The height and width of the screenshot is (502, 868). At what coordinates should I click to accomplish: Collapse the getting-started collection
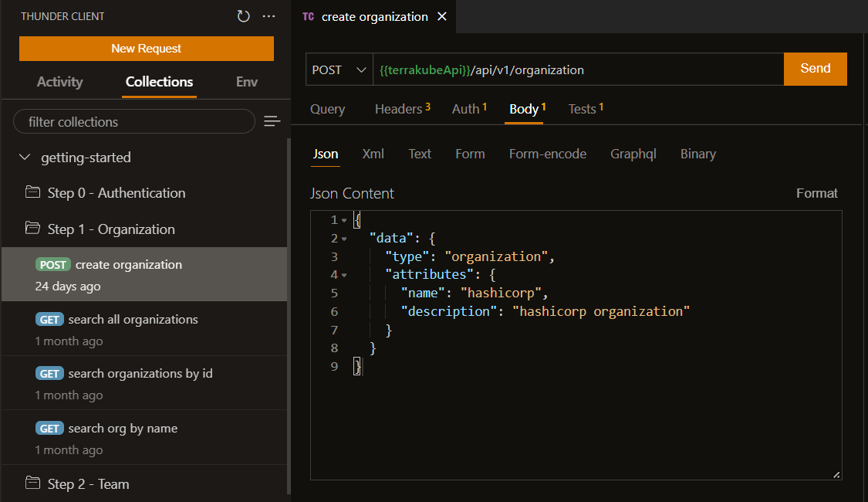(24, 158)
